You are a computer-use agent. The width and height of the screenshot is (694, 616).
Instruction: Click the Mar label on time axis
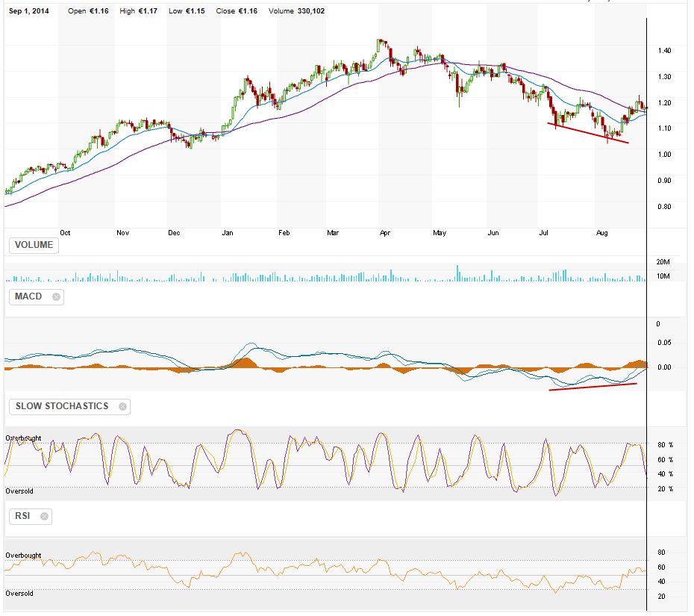tap(333, 233)
